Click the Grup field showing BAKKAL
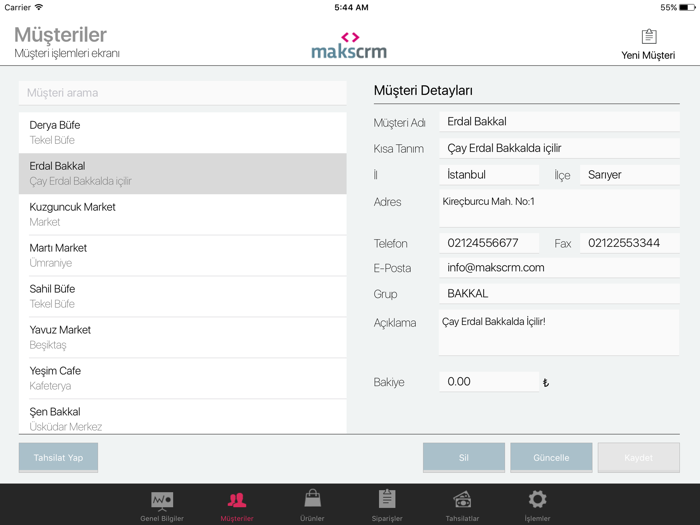This screenshot has height=525, width=700. [558, 294]
